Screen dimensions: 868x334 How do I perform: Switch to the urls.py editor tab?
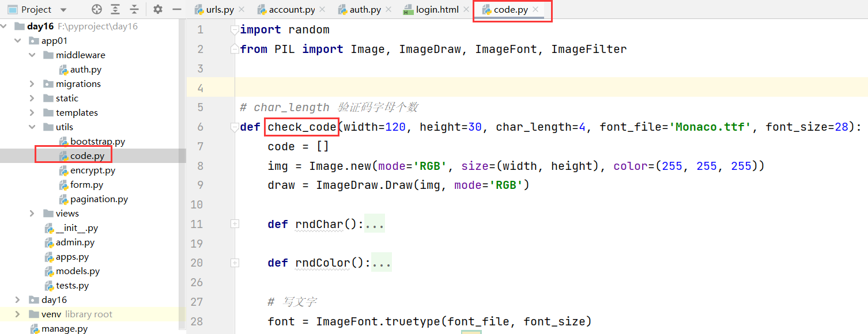click(x=220, y=10)
